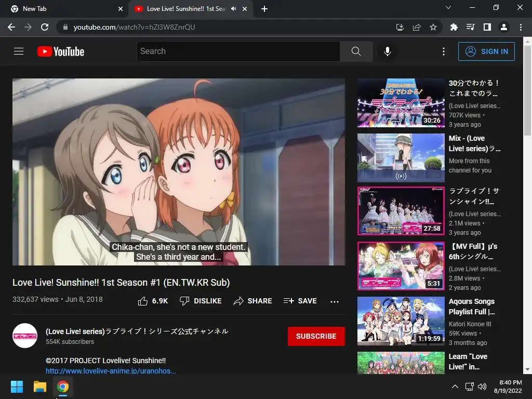This screenshot has width=532, height=399.
Task: Open tab search dropdown arrow
Action: pyautogui.click(x=448, y=7)
